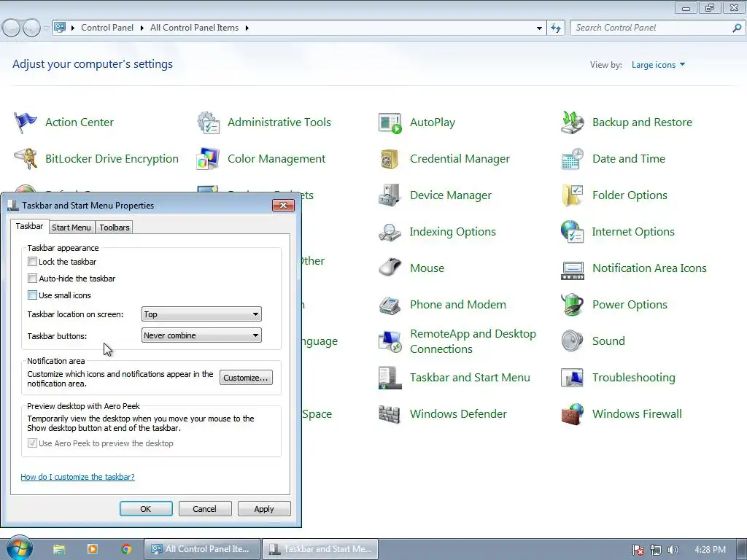The image size is (747, 560).
Task: Click the Customize... button
Action: [x=246, y=378]
